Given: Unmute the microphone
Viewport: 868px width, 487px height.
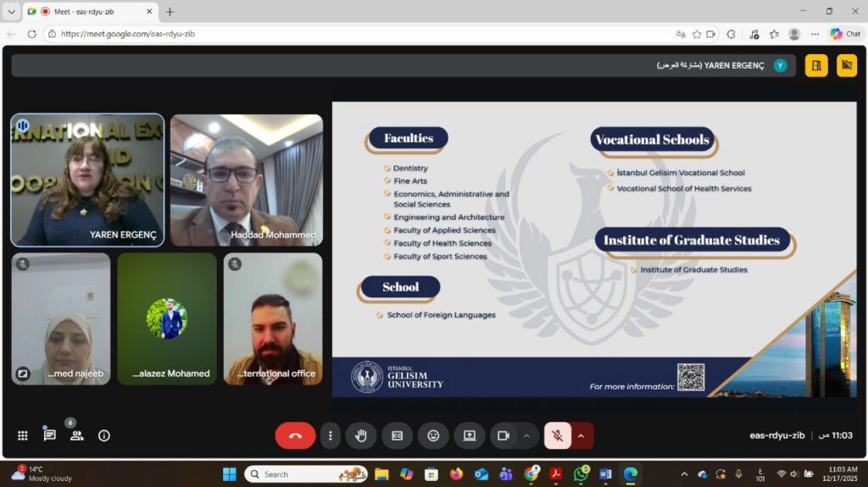Looking at the screenshot, I should 557,435.
